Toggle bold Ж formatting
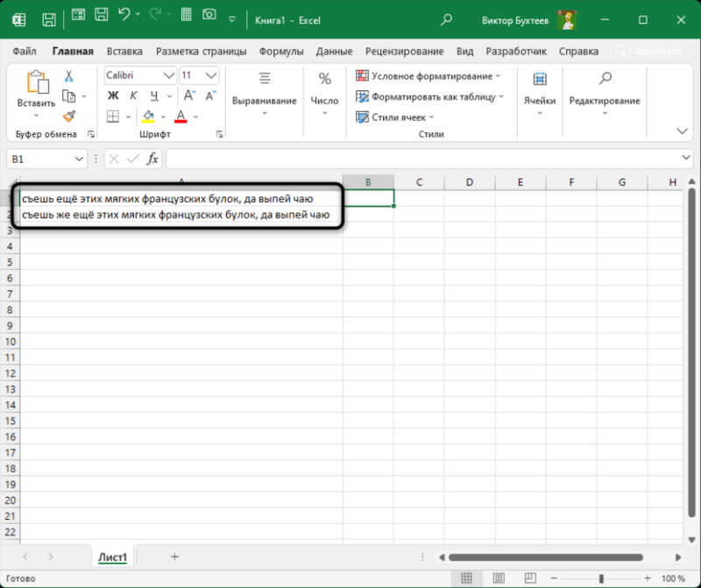 tap(113, 96)
